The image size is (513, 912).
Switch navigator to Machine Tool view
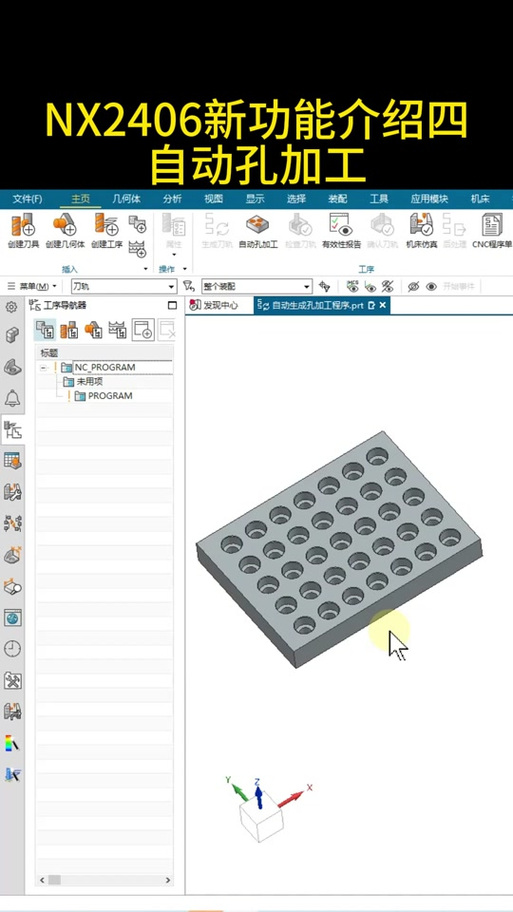click(x=69, y=330)
